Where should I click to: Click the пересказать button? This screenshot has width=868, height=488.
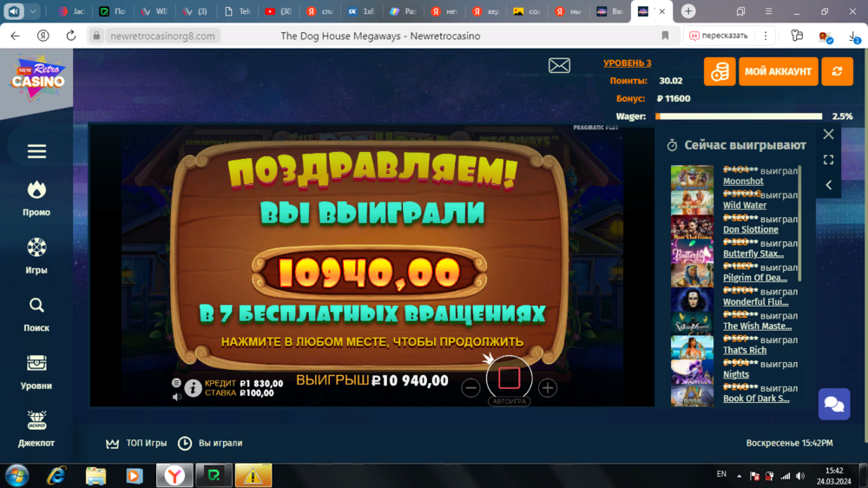pyautogui.click(x=719, y=36)
